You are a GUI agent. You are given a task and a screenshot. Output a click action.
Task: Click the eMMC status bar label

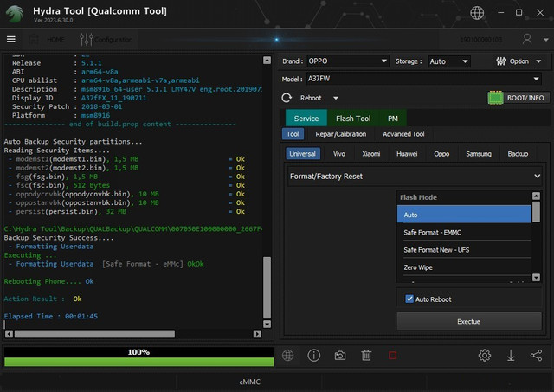pyautogui.click(x=249, y=382)
